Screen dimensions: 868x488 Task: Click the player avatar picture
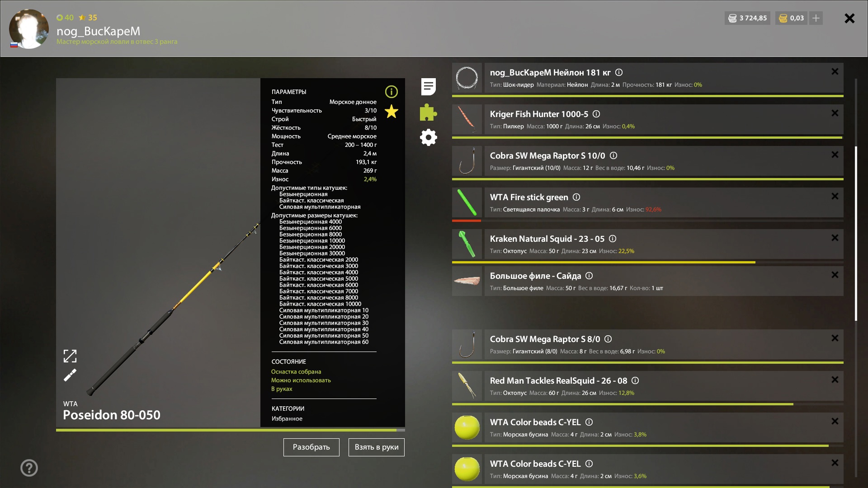pos(29,29)
